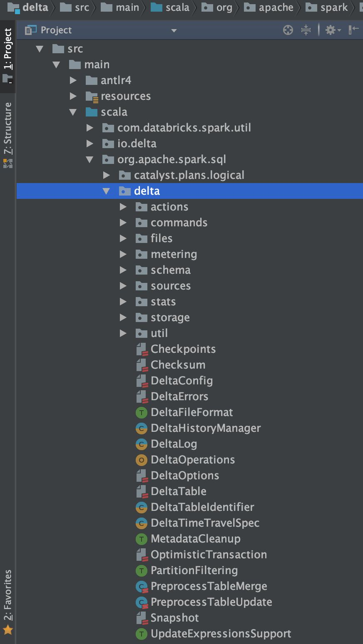Click the DeltaOperations object icon
This screenshot has height=644, width=363.
[142, 460]
